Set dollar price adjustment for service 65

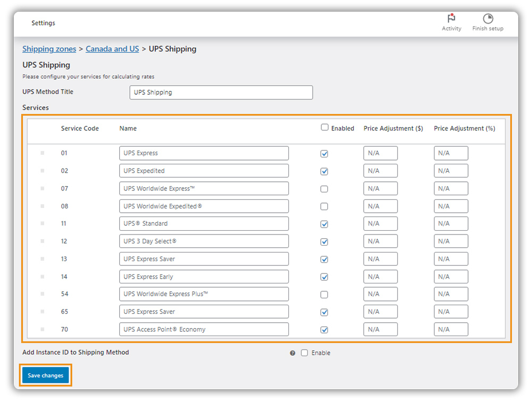[380, 312]
